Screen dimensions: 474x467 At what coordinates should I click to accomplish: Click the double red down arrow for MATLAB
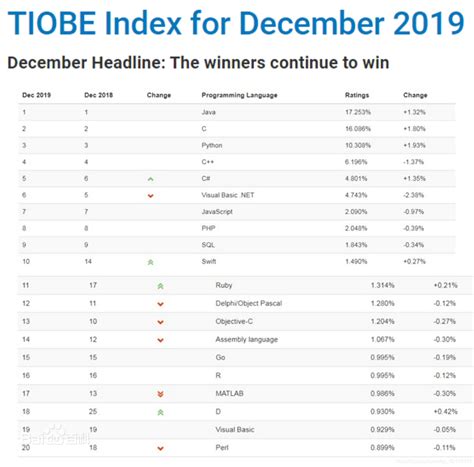click(x=160, y=394)
